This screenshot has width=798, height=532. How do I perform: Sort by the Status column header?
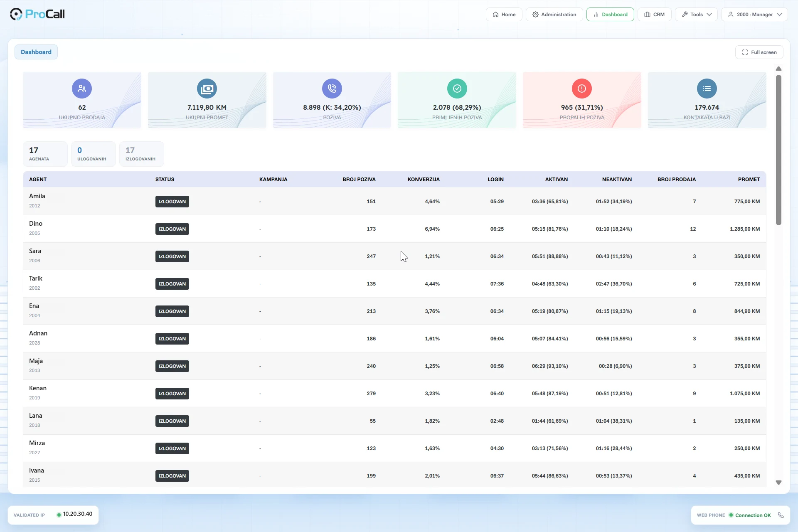(x=165, y=180)
